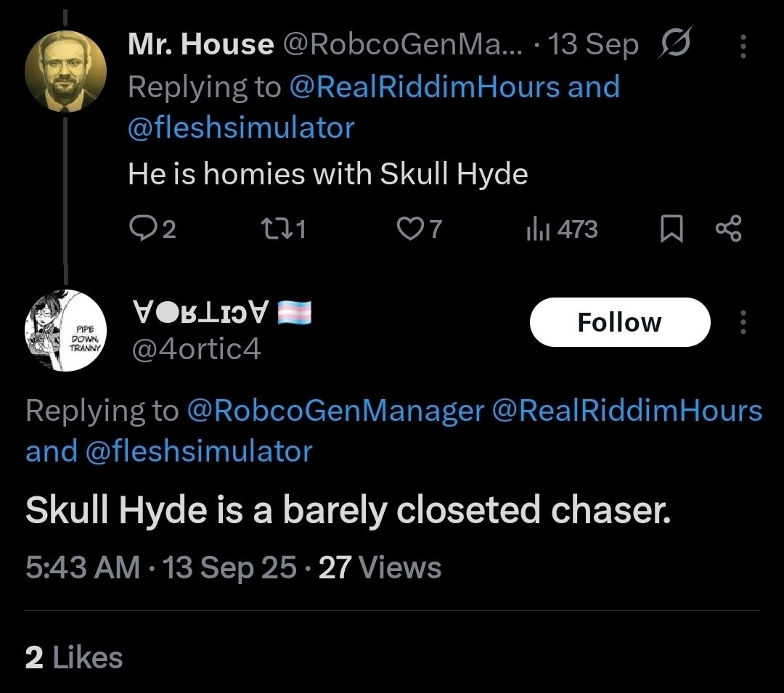Open the @4ortic4 profile avatar
Viewport: 784px width, 693px height.
pyautogui.click(x=65, y=330)
